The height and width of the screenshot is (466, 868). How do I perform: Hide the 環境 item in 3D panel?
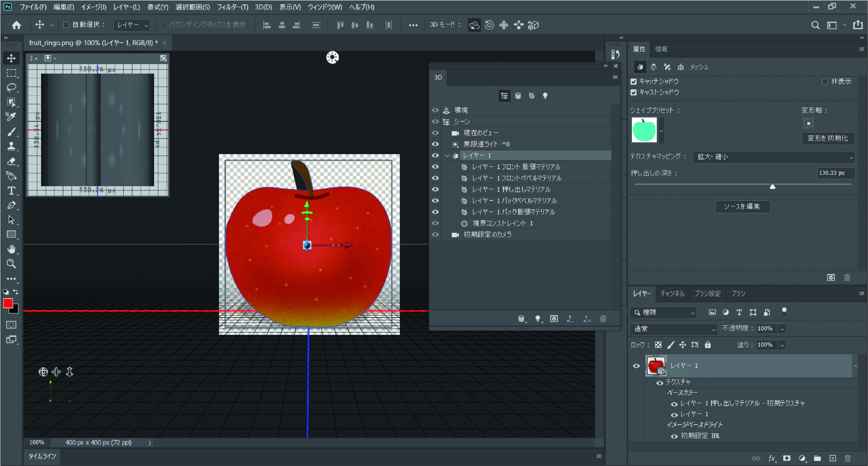(435, 110)
